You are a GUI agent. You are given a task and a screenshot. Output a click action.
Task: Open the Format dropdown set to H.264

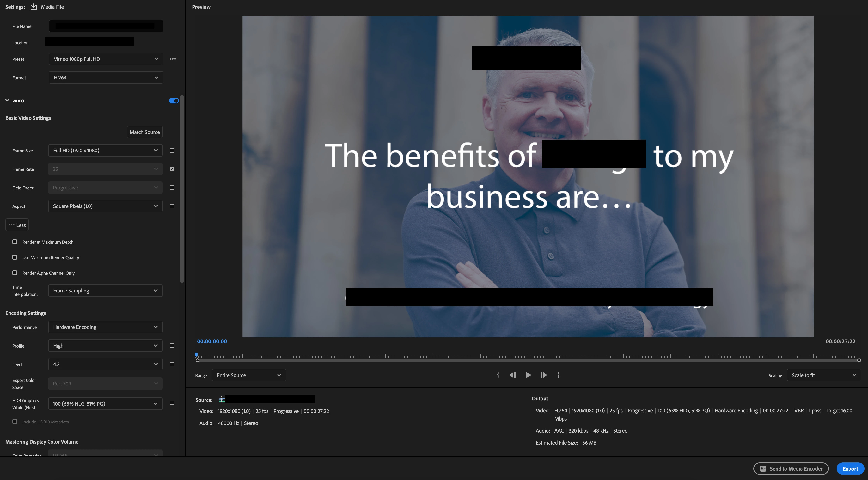click(106, 77)
